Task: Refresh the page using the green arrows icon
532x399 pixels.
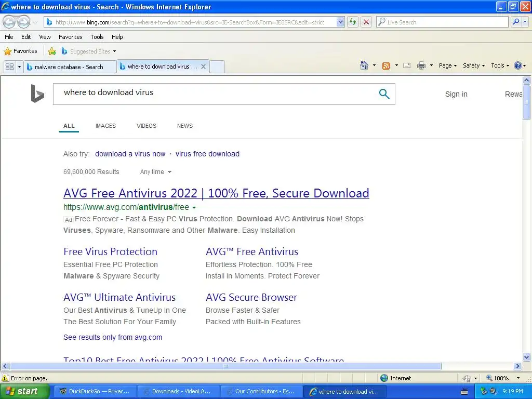Action: point(353,22)
